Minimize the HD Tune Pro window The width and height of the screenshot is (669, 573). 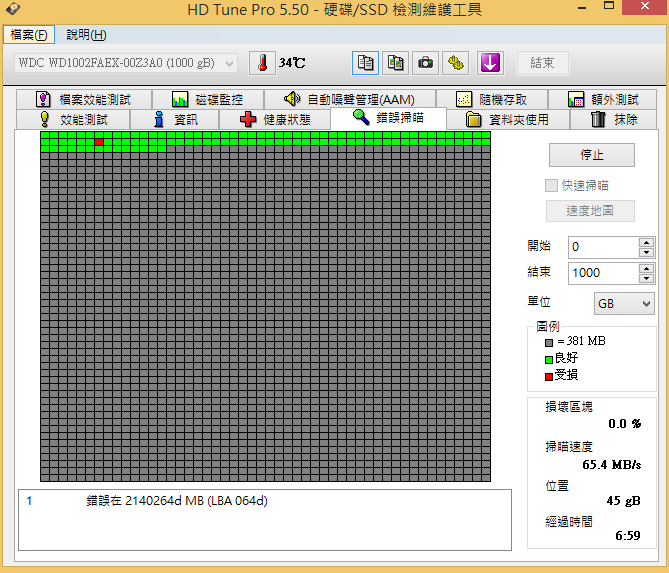[582, 7]
